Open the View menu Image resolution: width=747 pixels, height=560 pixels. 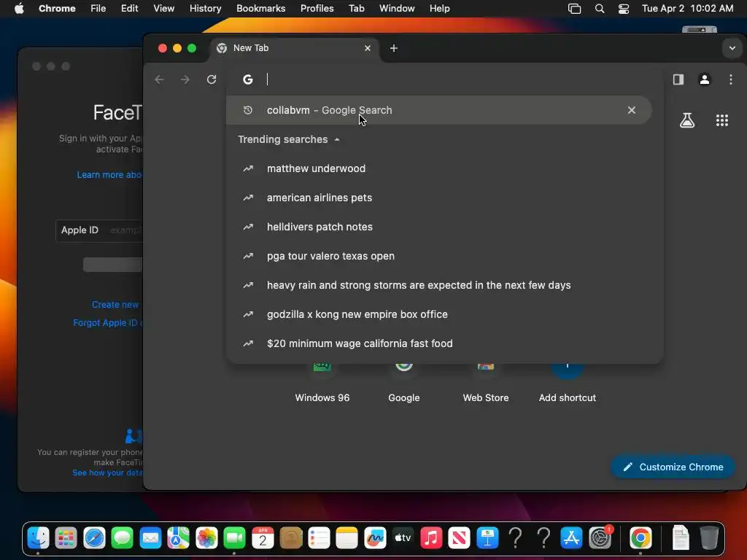pos(163,9)
